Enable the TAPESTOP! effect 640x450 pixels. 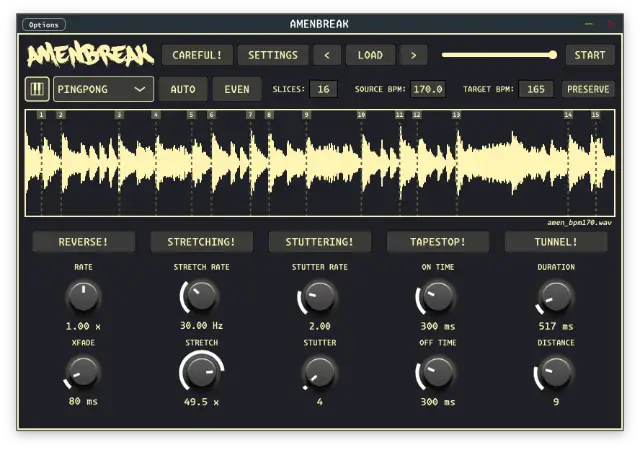437,242
